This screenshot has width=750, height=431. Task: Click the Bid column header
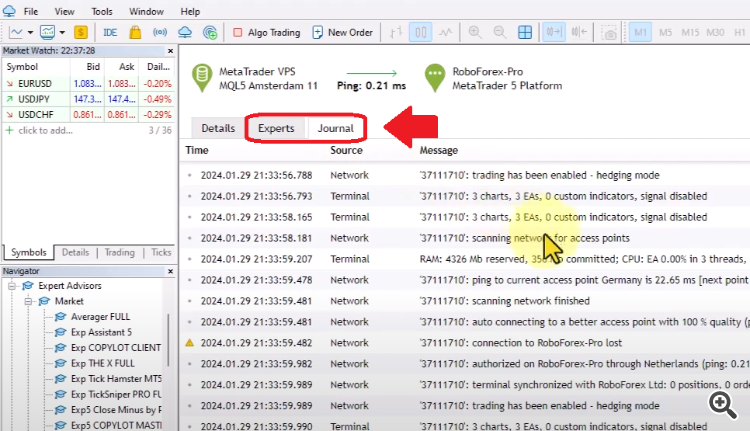(93, 66)
